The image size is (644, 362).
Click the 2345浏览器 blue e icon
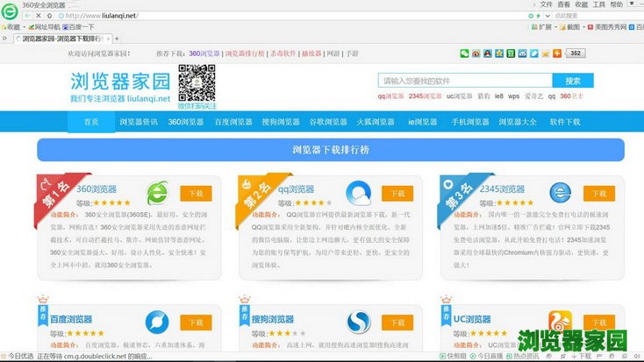[560, 192]
